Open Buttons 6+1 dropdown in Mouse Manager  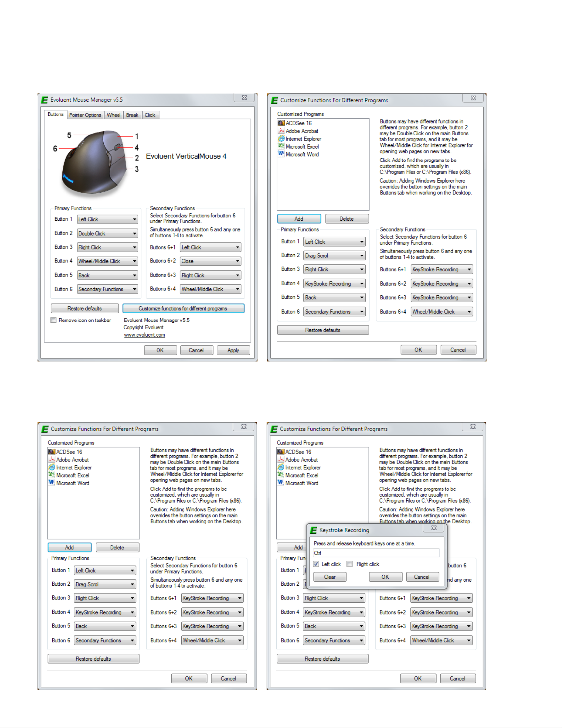point(211,247)
